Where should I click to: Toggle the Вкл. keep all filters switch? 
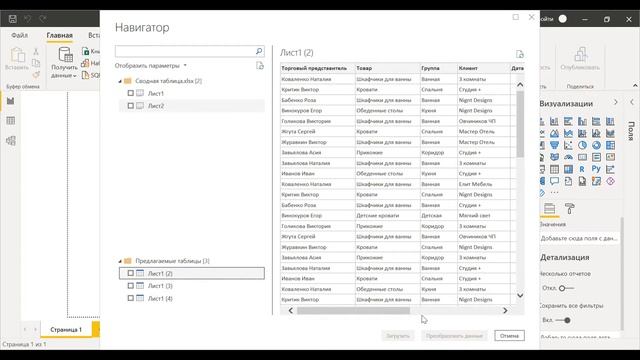click(x=563, y=320)
